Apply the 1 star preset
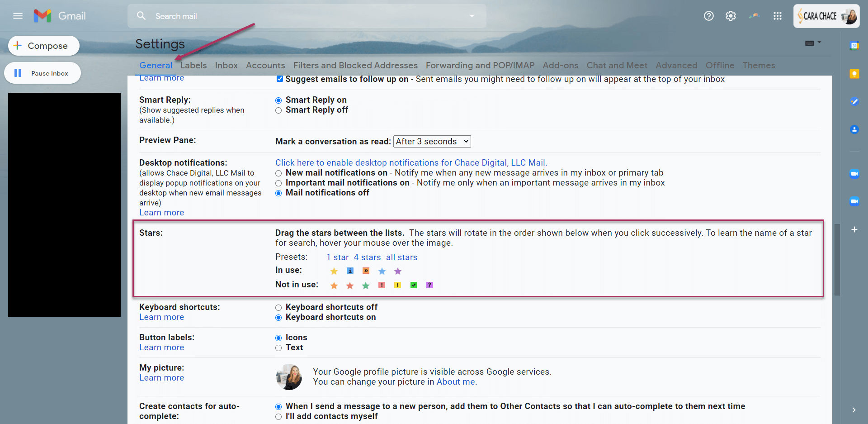Screen dimensions: 868x424 click(x=338, y=257)
